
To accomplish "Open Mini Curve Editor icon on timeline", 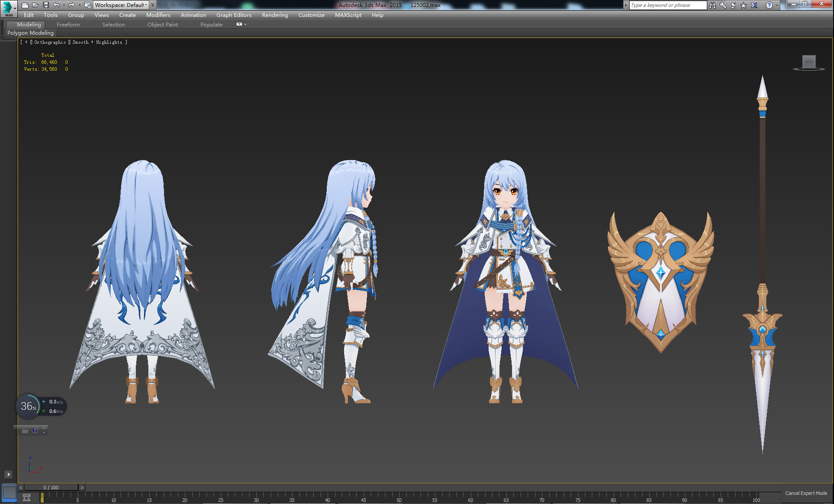I will pos(26,497).
